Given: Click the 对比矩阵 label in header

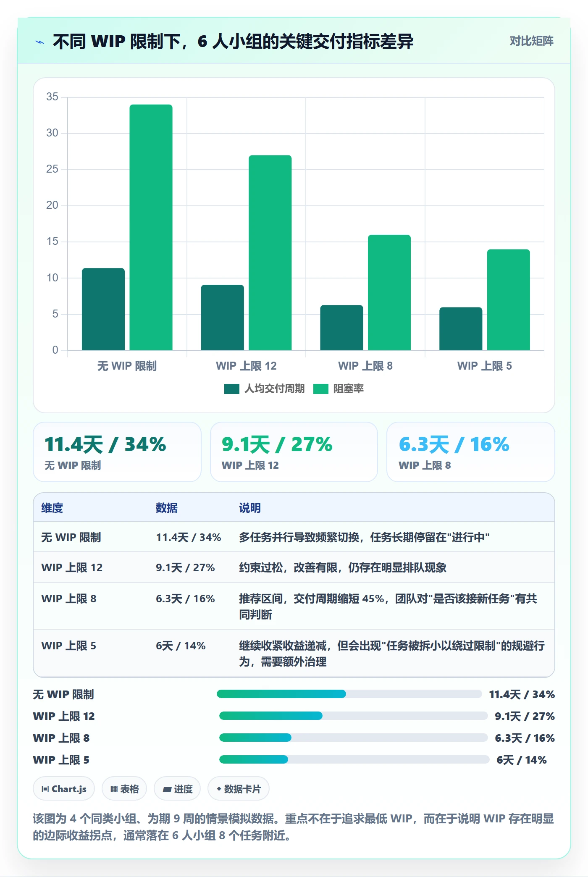Looking at the screenshot, I should pyautogui.click(x=531, y=41).
